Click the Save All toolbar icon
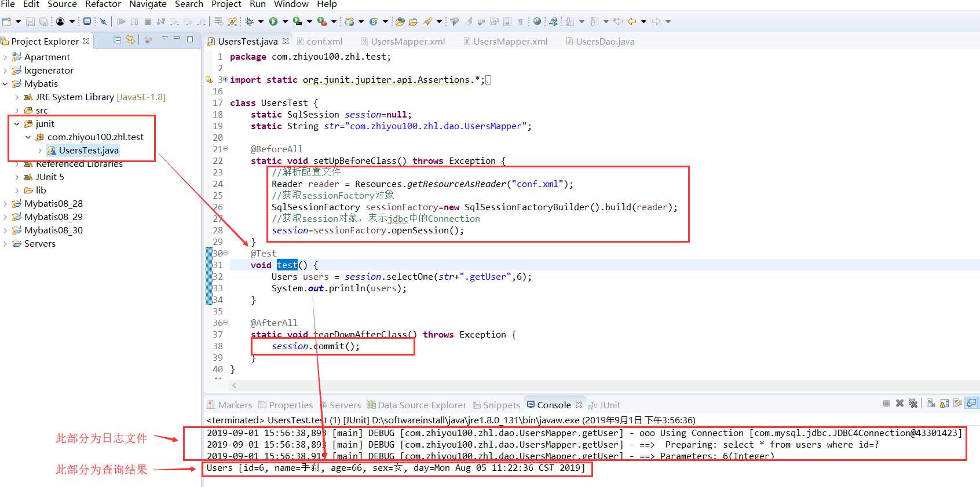The width and height of the screenshot is (980, 487). click(43, 21)
